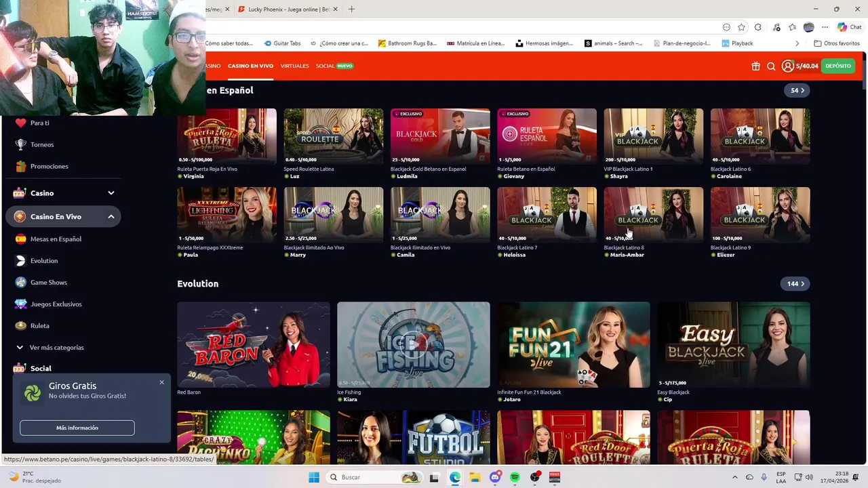Screen dimensions: 868x488
Task: Open the taskbar volume control
Action: point(809,477)
